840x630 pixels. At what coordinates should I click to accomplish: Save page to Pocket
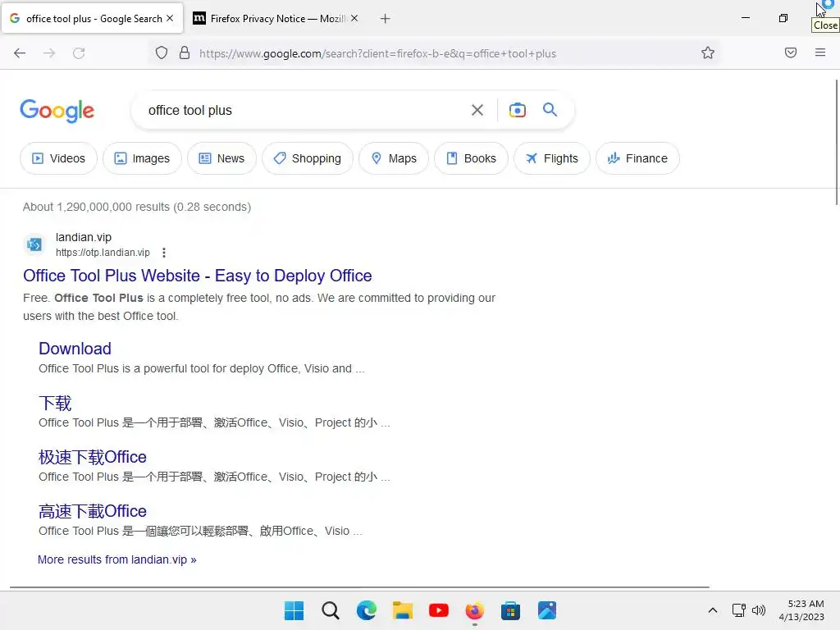click(791, 52)
